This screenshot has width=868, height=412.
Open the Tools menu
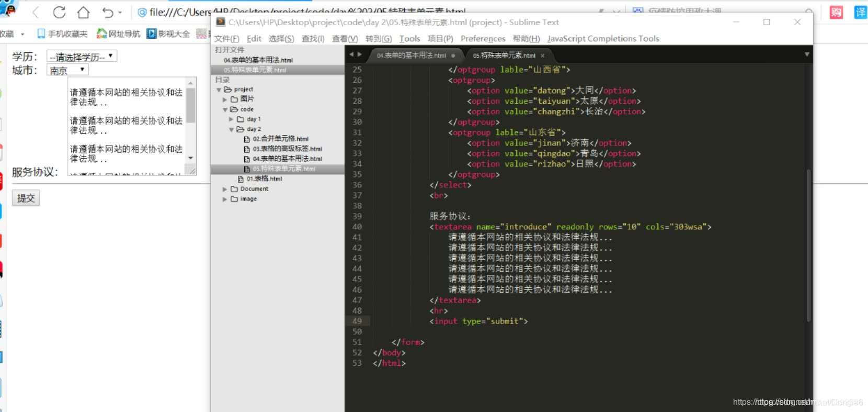(x=409, y=38)
